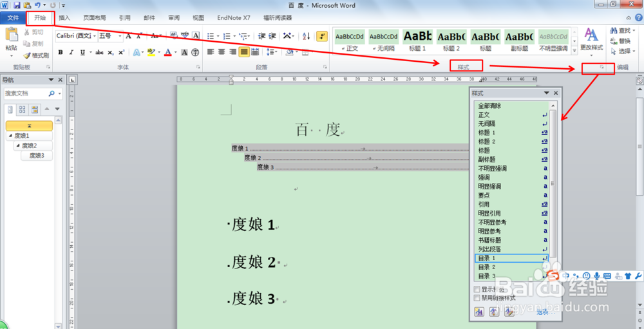Screen dimensions: 644x329
Task: Increase paragraph indent
Action: coord(272,36)
